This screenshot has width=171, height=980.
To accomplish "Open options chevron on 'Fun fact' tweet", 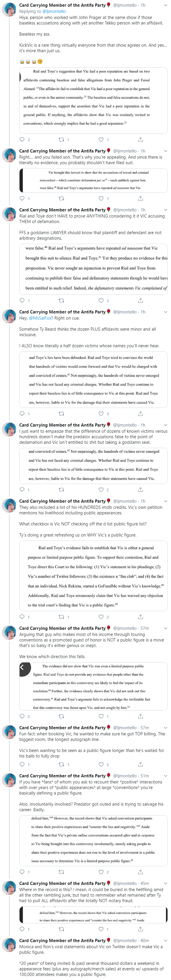I will pyautogui.click(x=165, y=728).
